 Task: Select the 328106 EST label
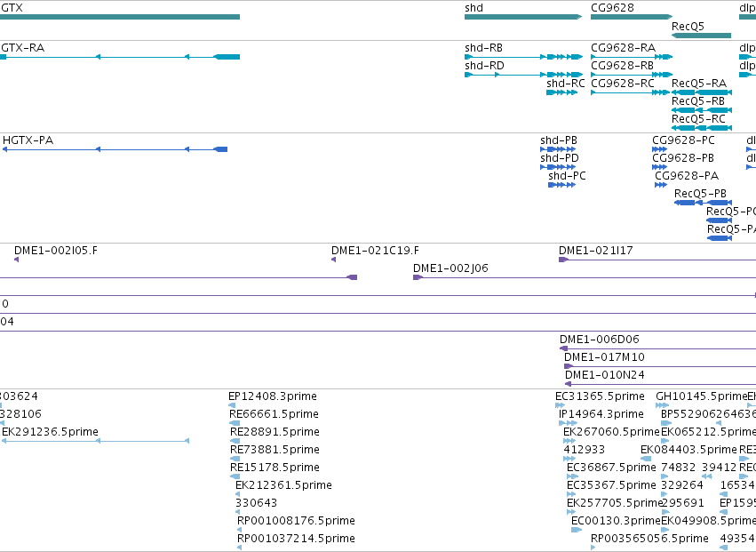coord(20,414)
